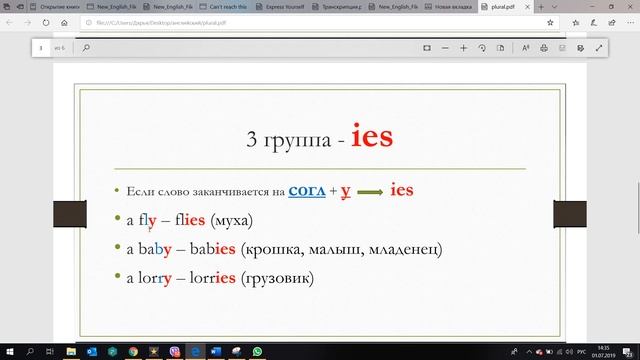Rotate the PDF page
640x360 pixels.
pos(482,48)
